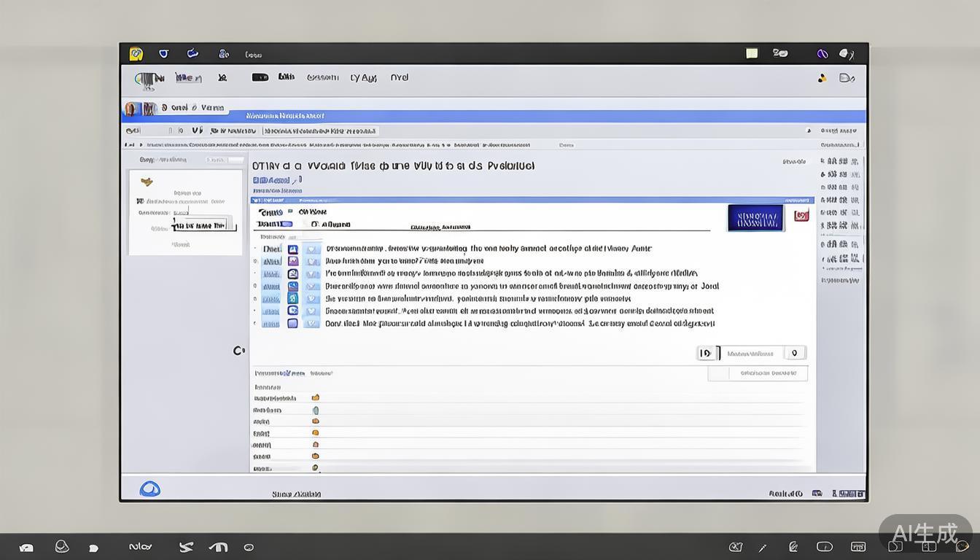Click the dark blue banner button
Screen dimensions: 980x560
(755, 217)
